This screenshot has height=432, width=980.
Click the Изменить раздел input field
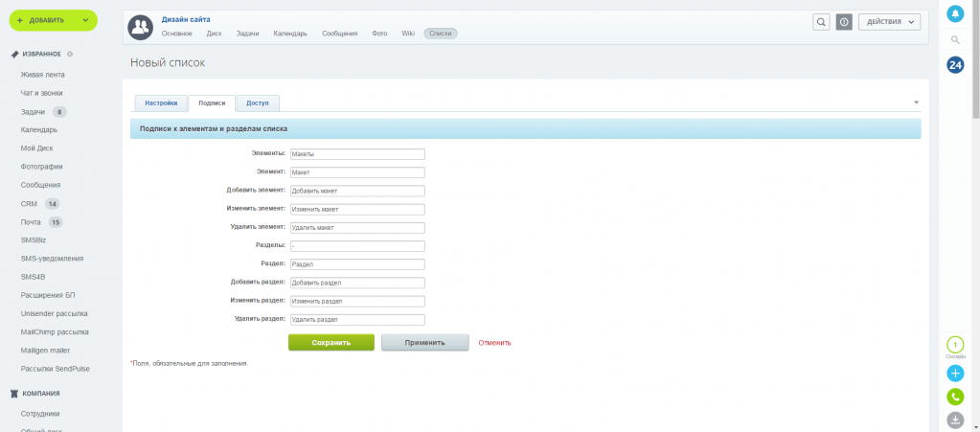[357, 302]
